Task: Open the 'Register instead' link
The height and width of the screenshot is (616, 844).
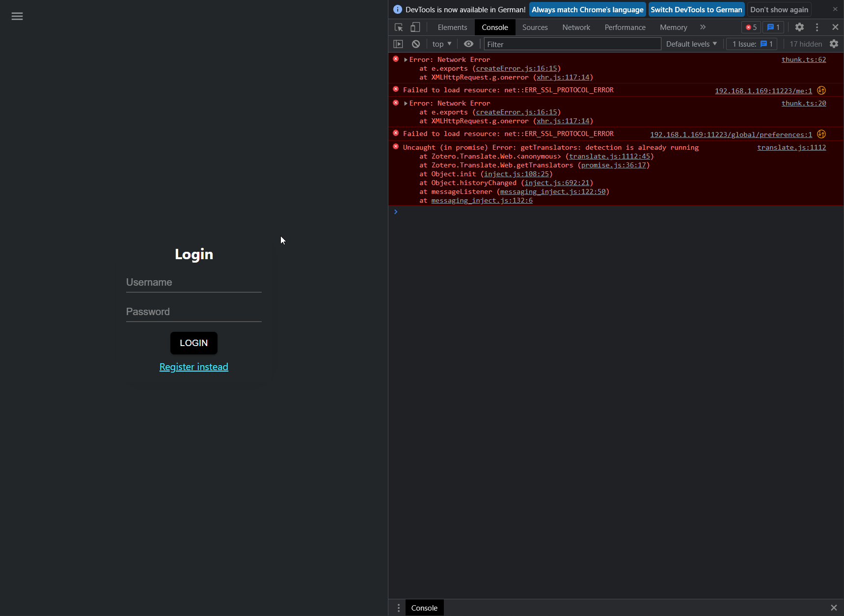Action: 193,367
